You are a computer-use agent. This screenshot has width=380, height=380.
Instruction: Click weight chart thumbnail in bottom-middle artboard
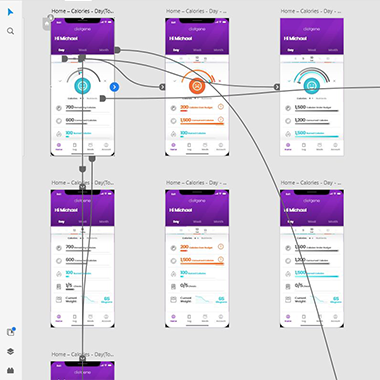pos(203,299)
